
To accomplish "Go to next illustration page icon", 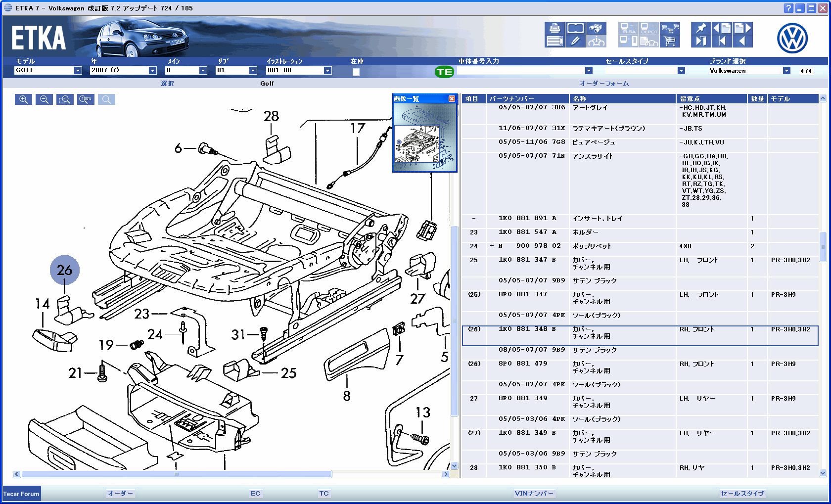I will tap(742, 28).
